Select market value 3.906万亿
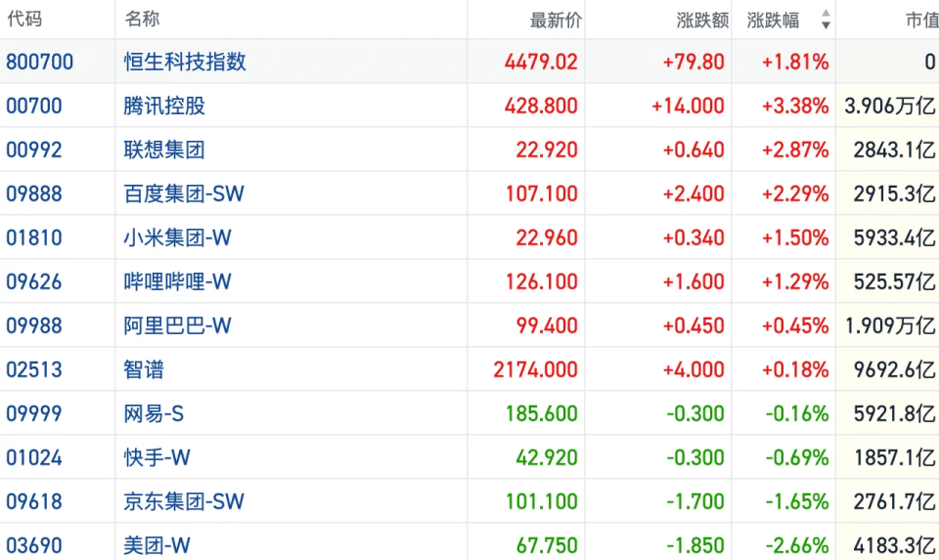The image size is (939, 560). [x=890, y=106]
